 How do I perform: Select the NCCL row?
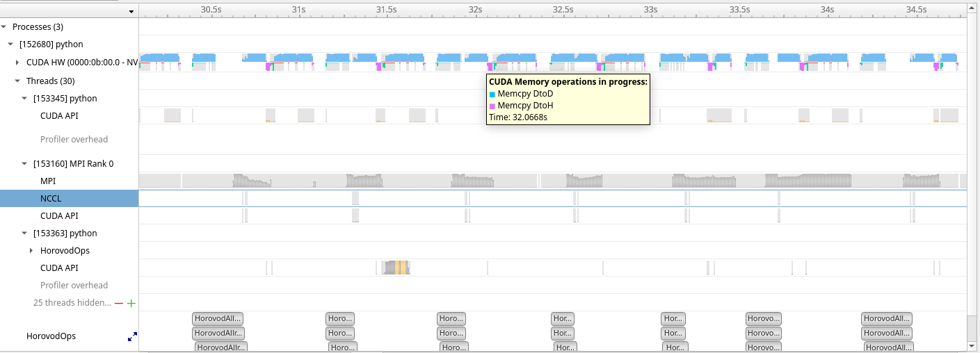coord(70,199)
